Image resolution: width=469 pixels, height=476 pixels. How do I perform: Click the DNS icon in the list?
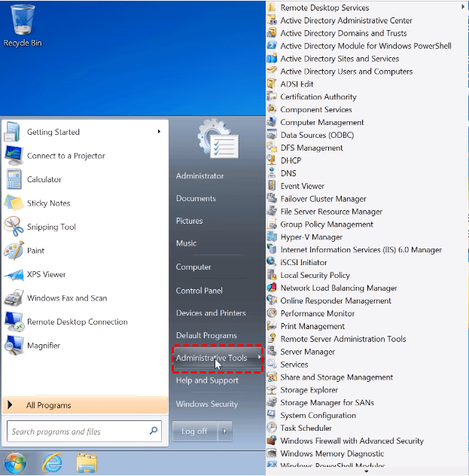click(272, 173)
